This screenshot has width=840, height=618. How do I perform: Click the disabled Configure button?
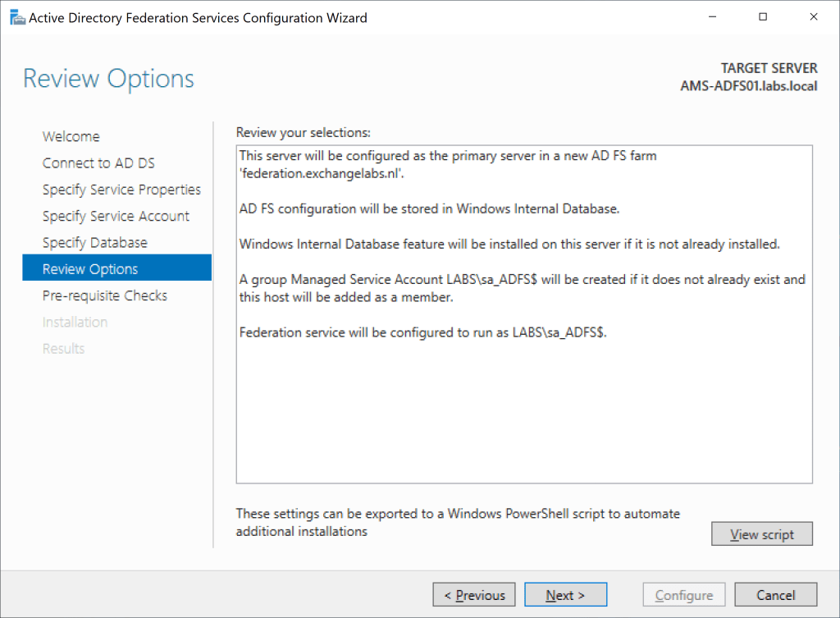(683, 594)
